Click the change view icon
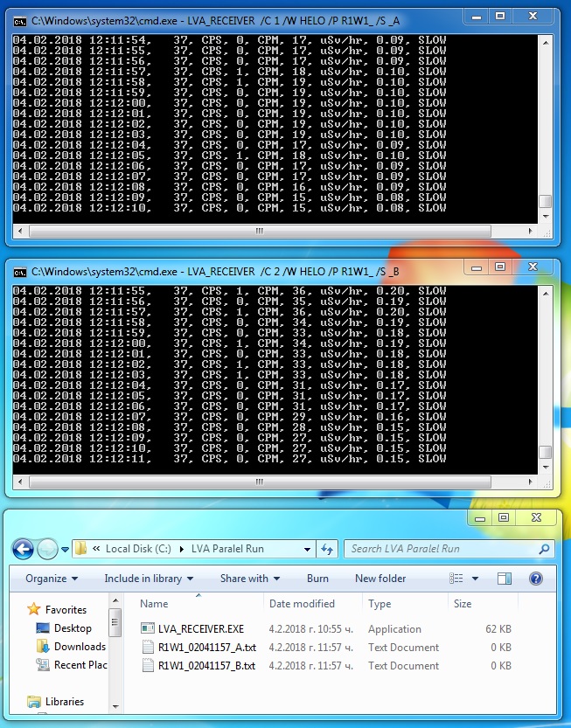 point(456,579)
